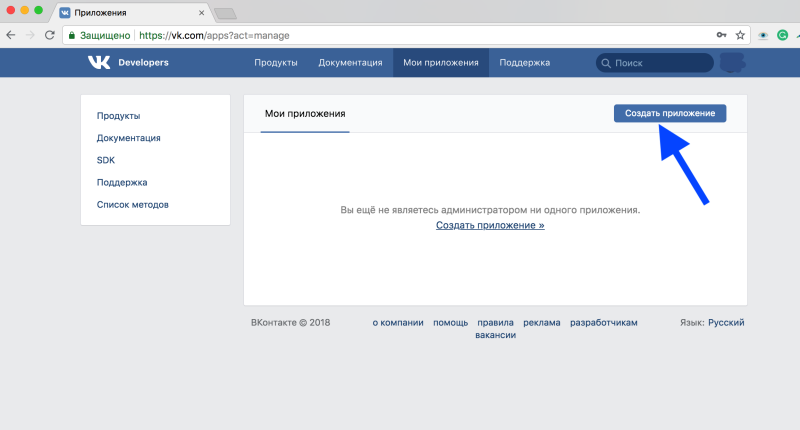Open Поддержка in the left sidebar

[122, 182]
